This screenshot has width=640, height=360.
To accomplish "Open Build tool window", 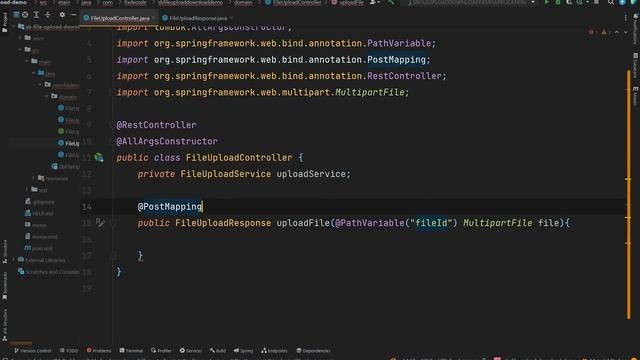I will pos(218,351).
